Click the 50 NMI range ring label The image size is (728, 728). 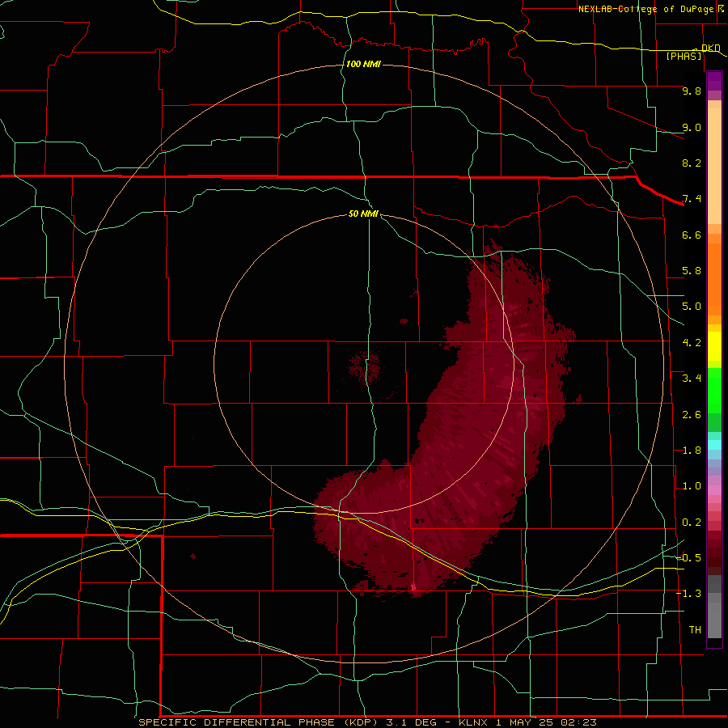[363, 214]
